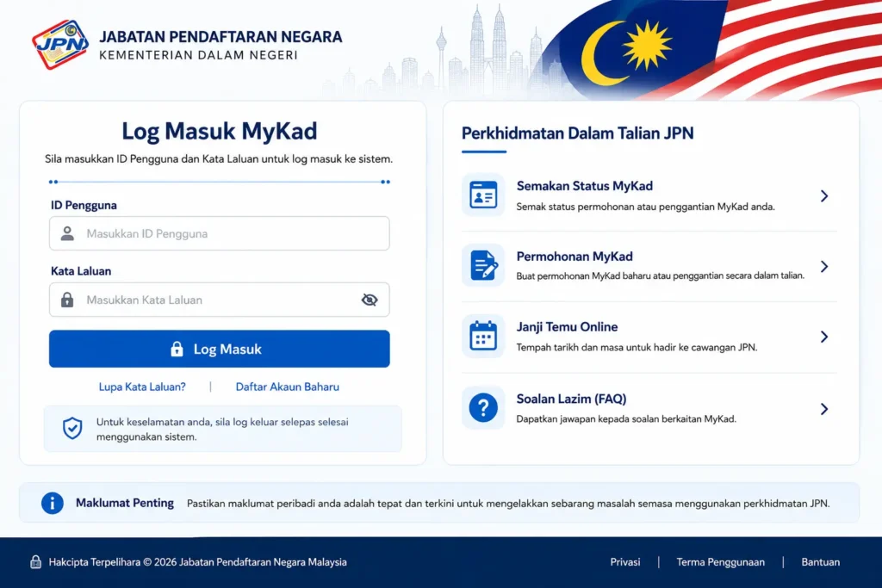Expand Permohonan MyKad chevron arrow
This screenshot has height=588, width=882.
tap(824, 267)
